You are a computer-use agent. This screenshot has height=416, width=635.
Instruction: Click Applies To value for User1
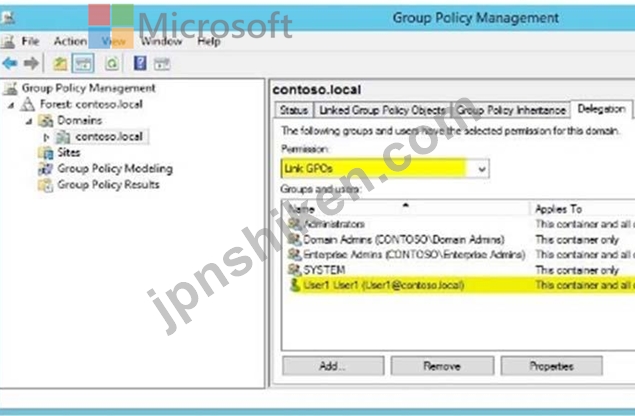pyautogui.click(x=584, y=285)
